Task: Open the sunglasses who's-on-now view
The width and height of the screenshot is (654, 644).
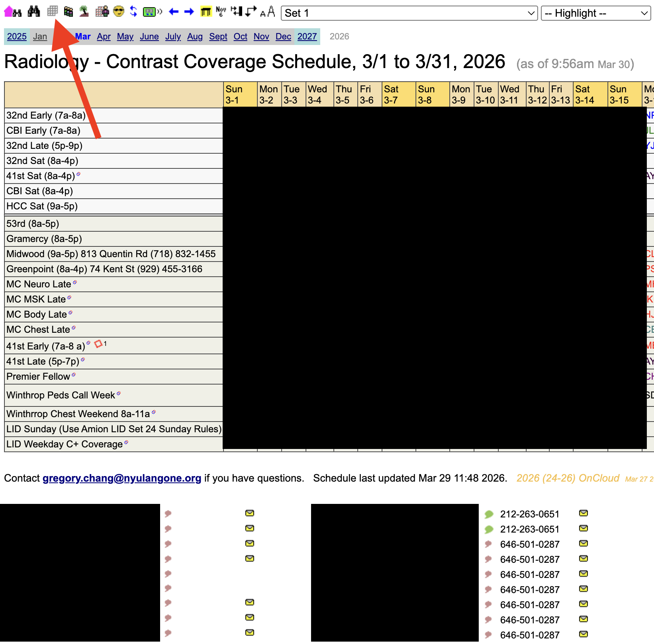Action: coord(119,11)
